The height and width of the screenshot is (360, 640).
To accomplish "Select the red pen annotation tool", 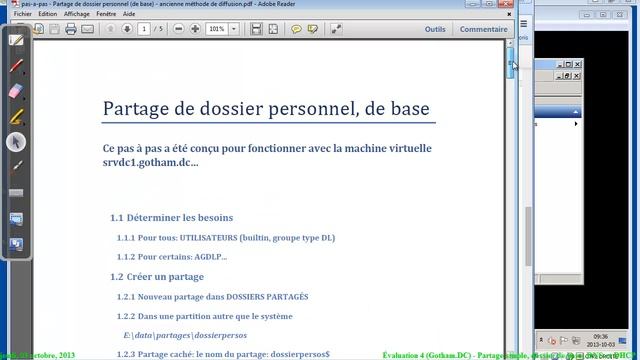I will [16, 66].
